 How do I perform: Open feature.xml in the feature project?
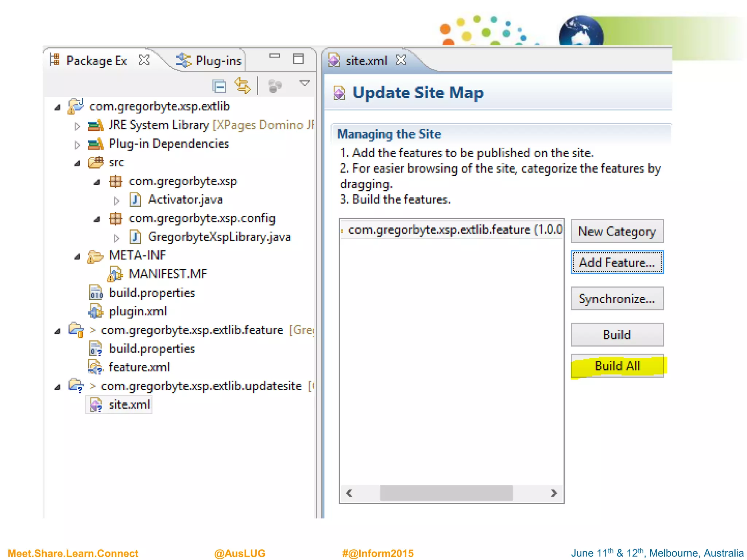[x=139, y=367]
